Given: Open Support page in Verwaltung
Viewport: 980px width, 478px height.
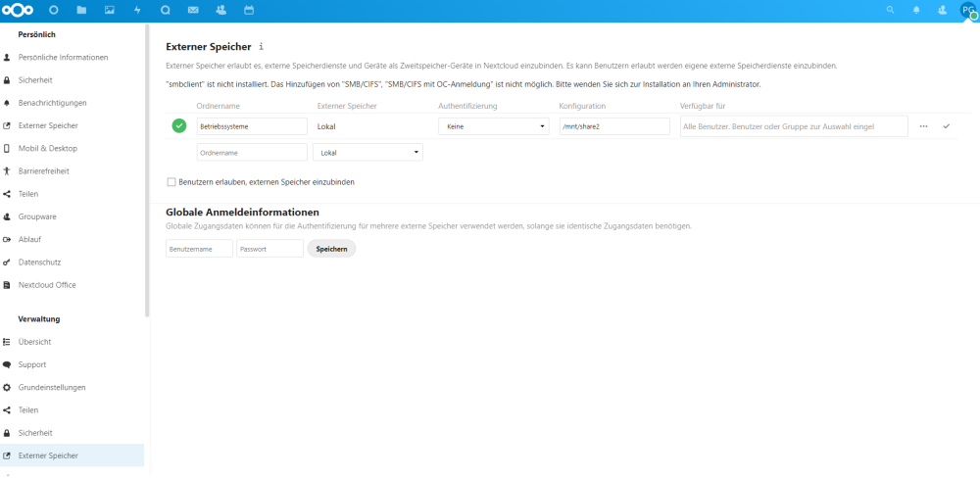Looking at the screenshot, I should (x=32, y=364).
